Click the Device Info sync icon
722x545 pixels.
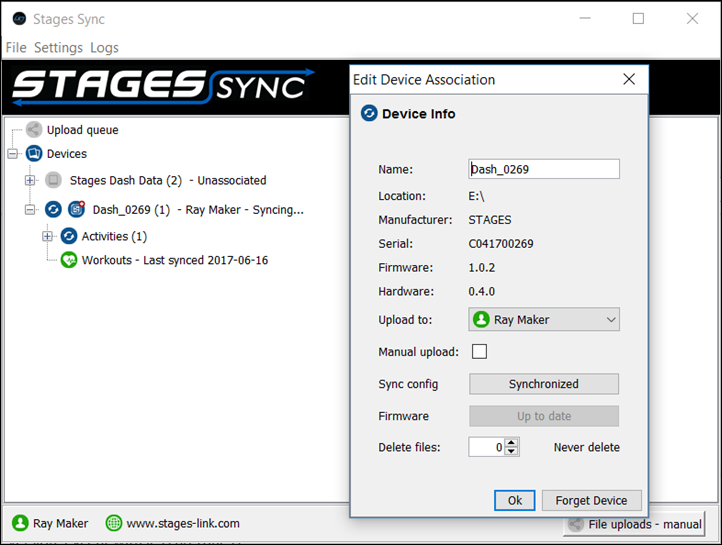(369, 114)
